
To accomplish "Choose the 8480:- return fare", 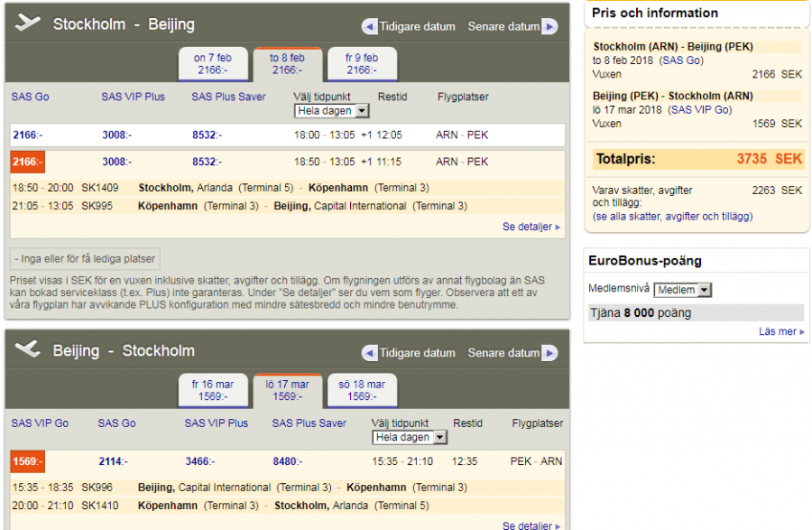I will click(x=288, y=461).
